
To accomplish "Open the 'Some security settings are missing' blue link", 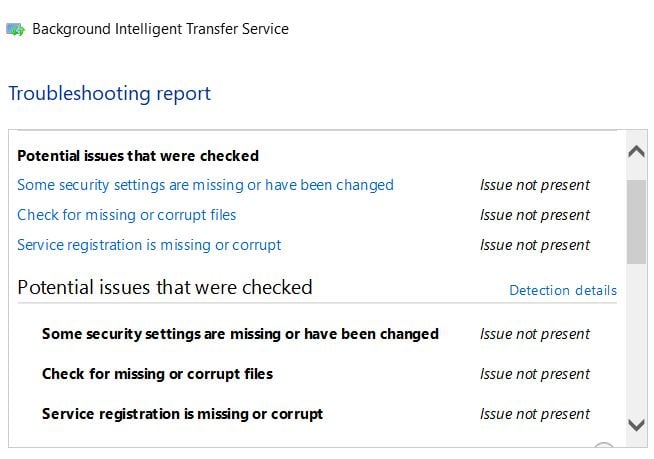I will [205, 185].
